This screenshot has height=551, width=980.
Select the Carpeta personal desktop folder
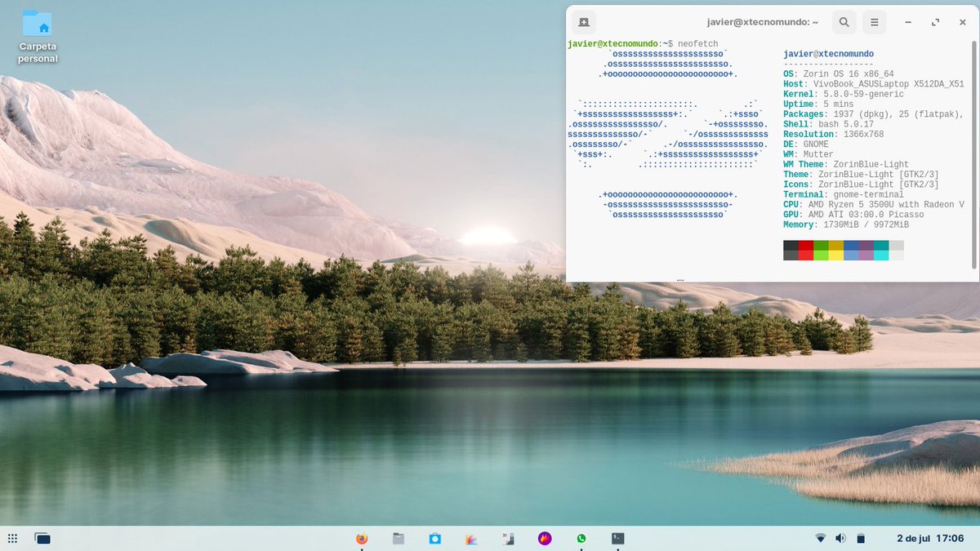[x=38, y=37]
